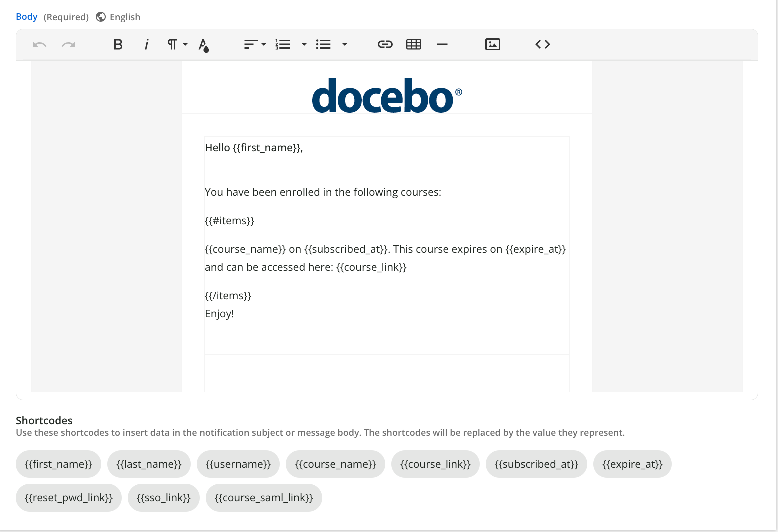Image resolution: width=778 pixels, height=532 pixels.
Task: Insert a hyperlink with the link icon
Action: click(385, 45)
